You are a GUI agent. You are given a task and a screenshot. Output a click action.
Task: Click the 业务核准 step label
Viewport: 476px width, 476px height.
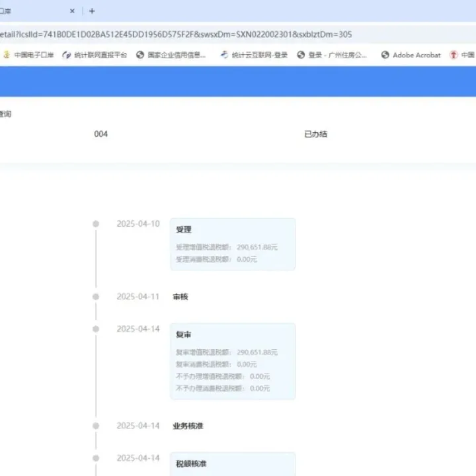pyautogui.click(x=188, y=426)
